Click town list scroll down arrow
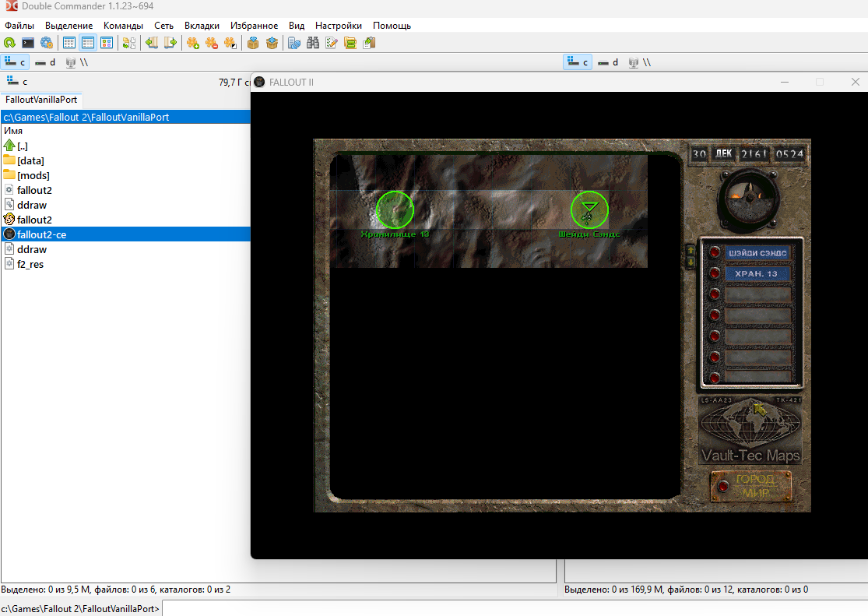 click(x=691, y=262)
